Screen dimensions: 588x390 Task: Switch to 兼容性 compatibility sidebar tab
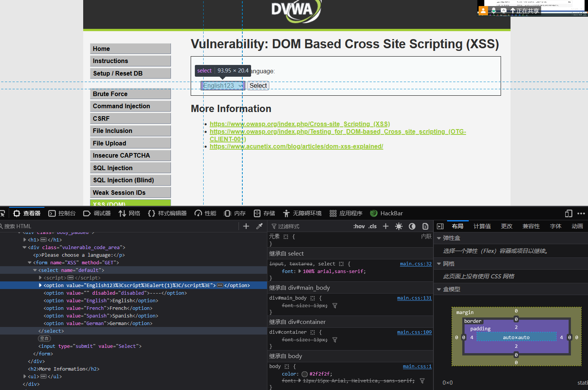point(531,226)
